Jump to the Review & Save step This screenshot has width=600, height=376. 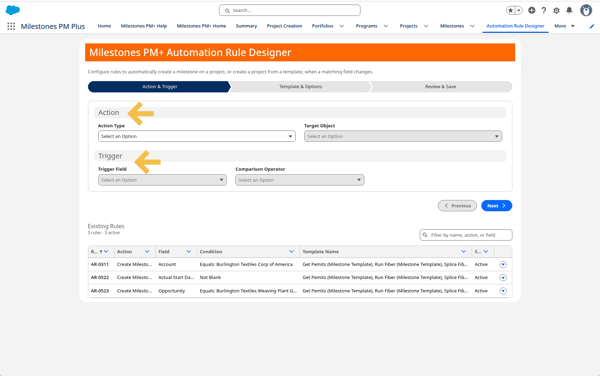pyautogui.click(x=440, y=87)
